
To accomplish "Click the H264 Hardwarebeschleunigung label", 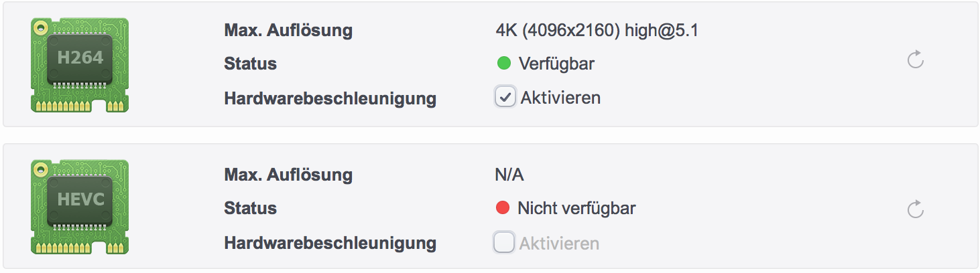I will [x=330, y=98].
